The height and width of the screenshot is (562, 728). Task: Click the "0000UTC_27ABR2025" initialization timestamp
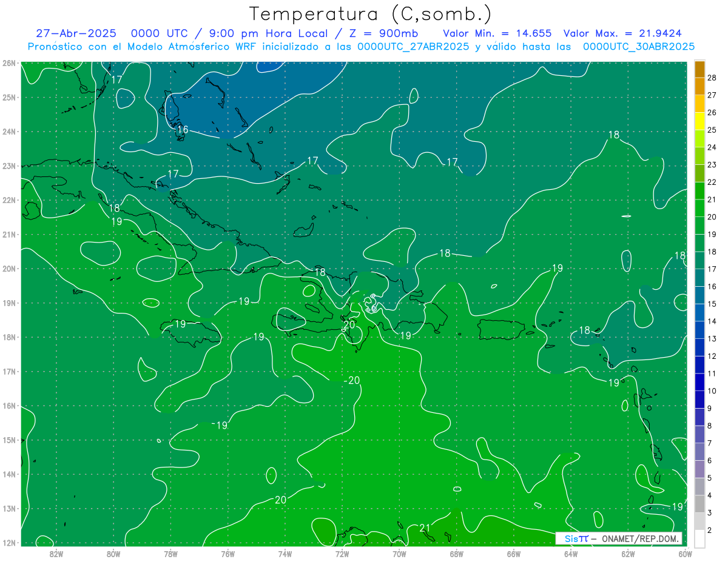414,47
